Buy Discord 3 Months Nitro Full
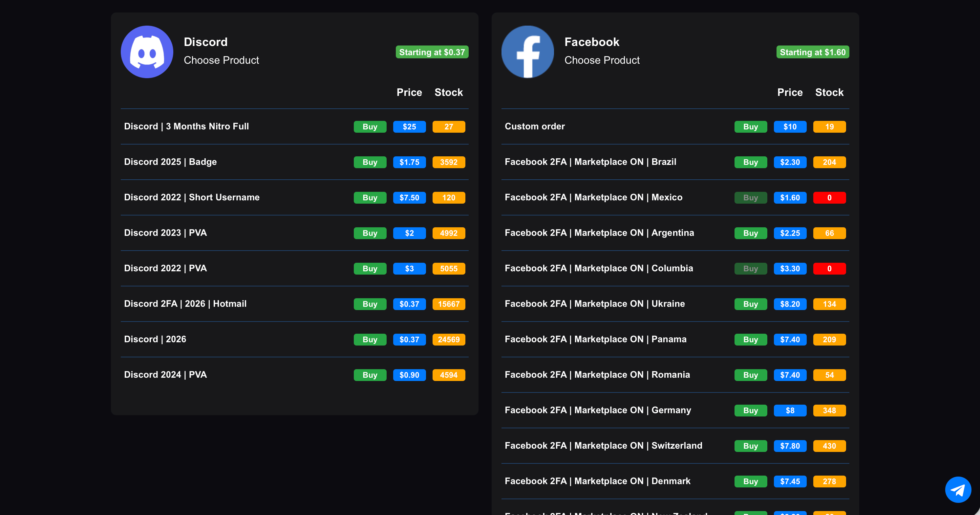 pos(370,127)
